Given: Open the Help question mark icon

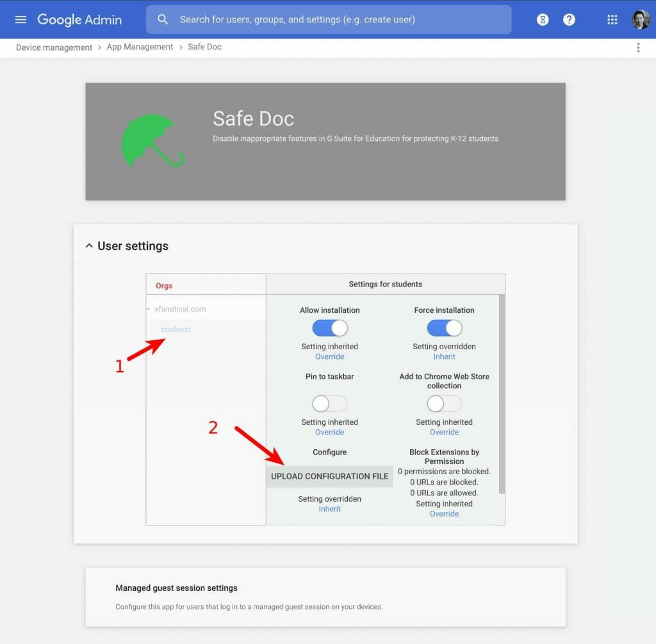Looking at the screenshot, I should pos(569,20).
